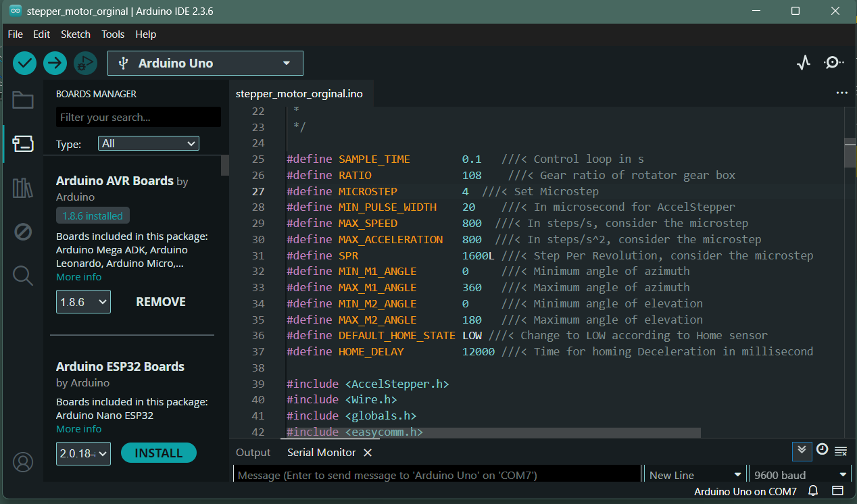Click the #define SPR code line
Image resolution: width=857 pixels, height=504 pixels.
pyautogui.click(x=549, y=255)
